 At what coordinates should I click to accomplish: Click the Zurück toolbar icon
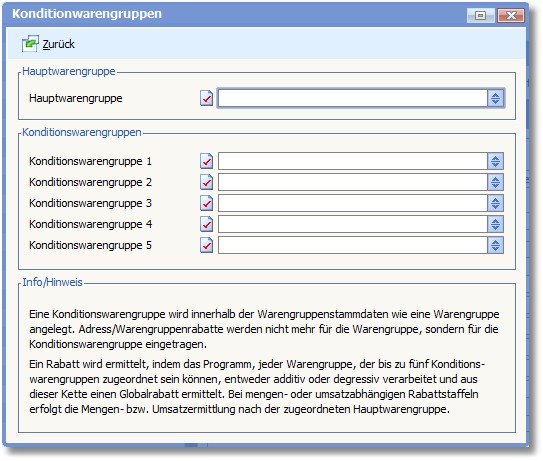[x=30, y=44]
